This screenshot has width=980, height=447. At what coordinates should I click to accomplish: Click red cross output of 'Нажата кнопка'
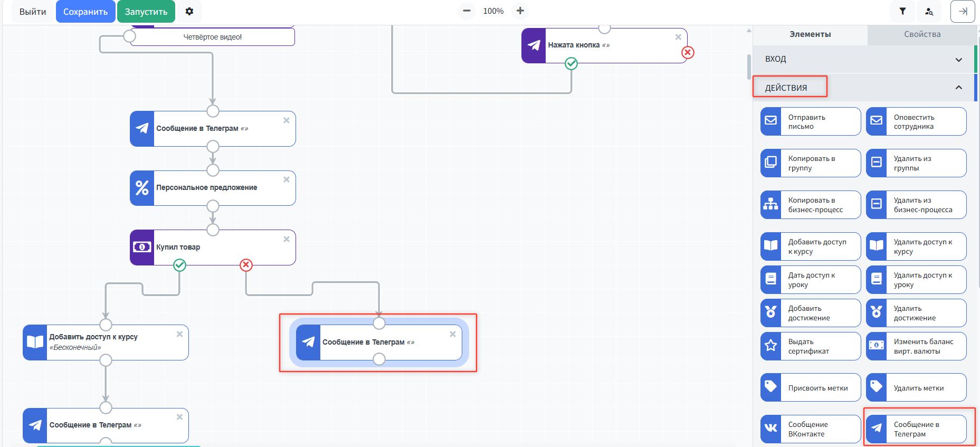(x=688, y=53)
